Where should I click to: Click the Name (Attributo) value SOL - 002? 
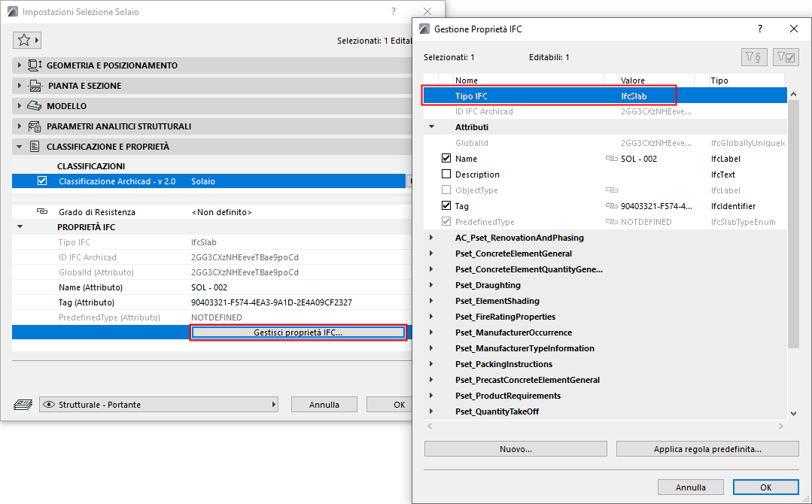click(209, 287)
